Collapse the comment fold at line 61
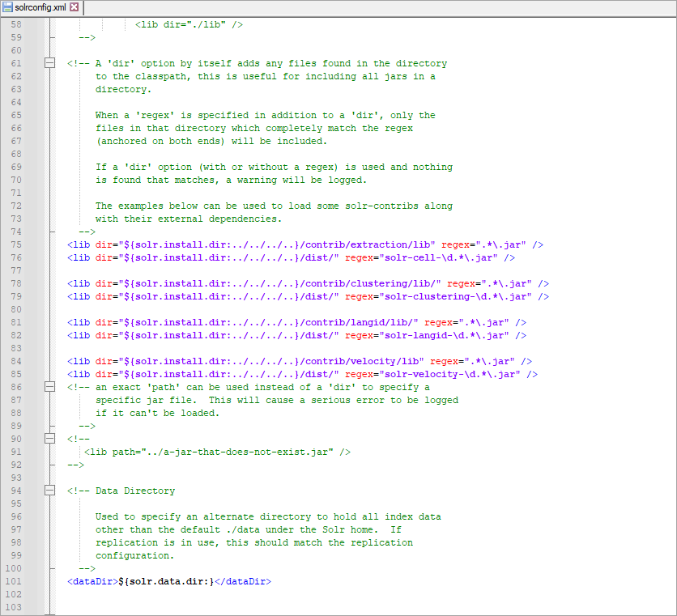 (50, 63)
